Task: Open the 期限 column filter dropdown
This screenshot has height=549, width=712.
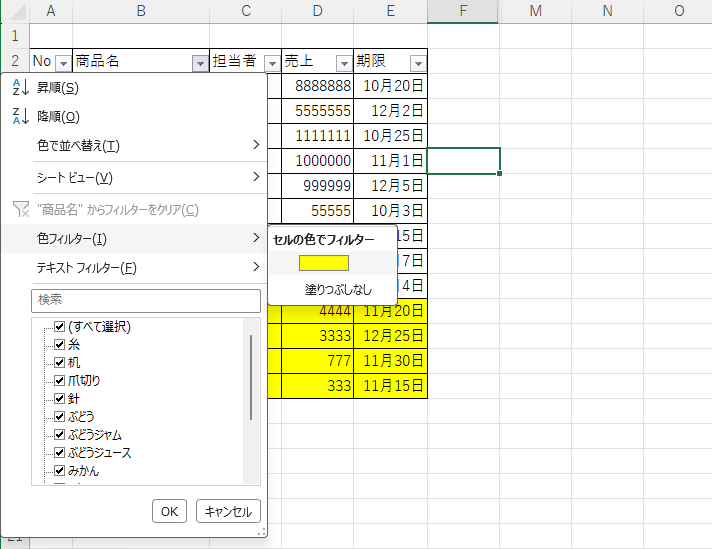Action: tap(418, 64)
